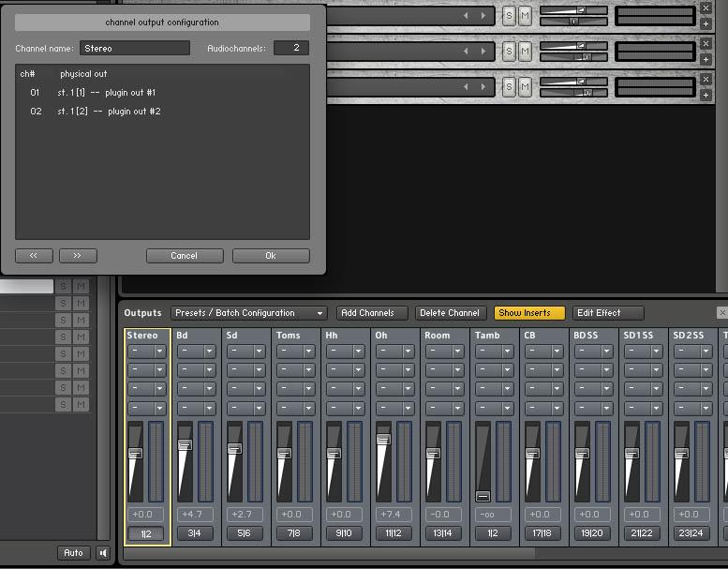This screenshot has height=569, width=728.
Task: Click the Auto button
Action: (x=73, y=553)
